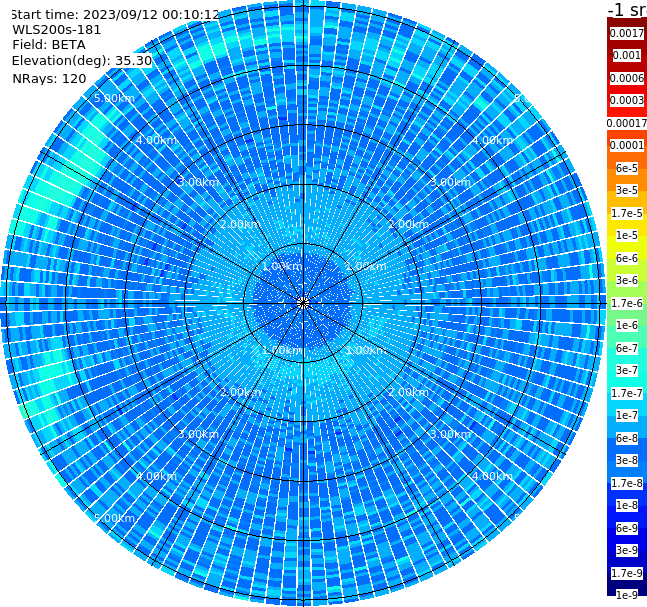Click the 3e-6 colorbar label
This screenshot has height=607, width=647.
627,280
